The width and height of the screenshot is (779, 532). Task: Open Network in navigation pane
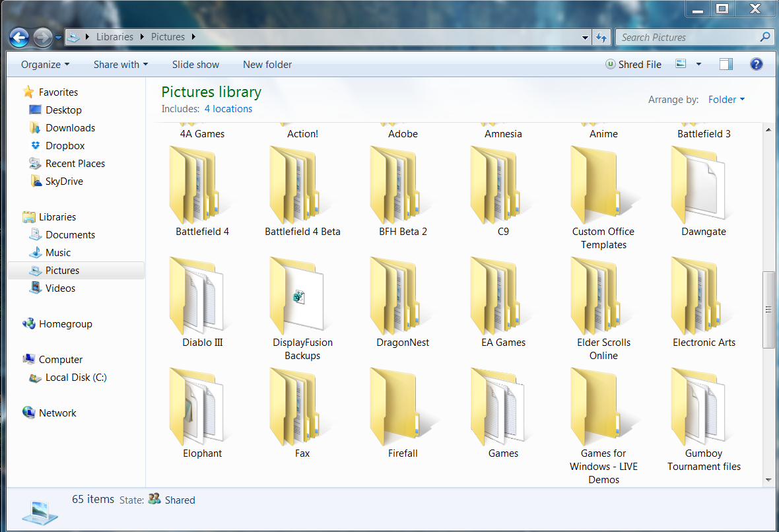[57, 413]
